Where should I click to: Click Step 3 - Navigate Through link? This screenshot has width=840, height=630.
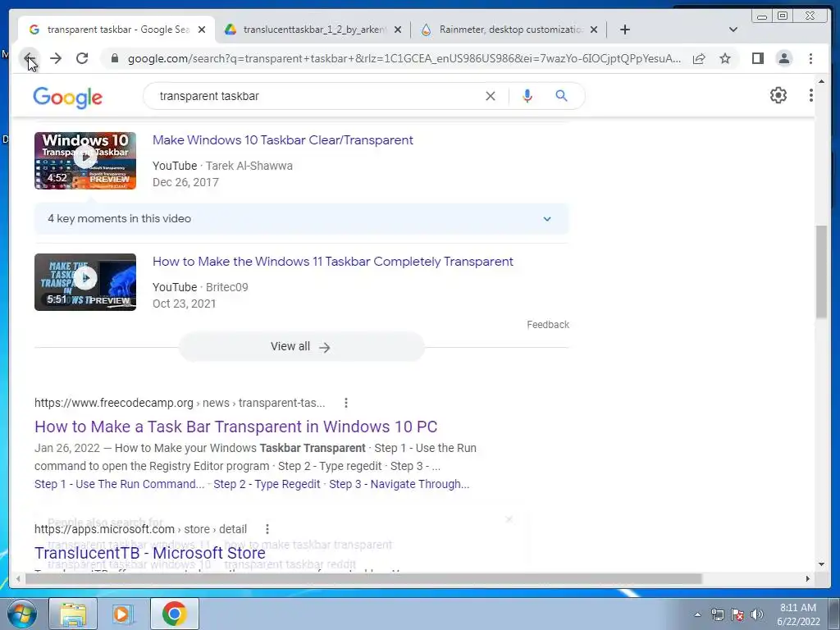[x=399, y=484]
